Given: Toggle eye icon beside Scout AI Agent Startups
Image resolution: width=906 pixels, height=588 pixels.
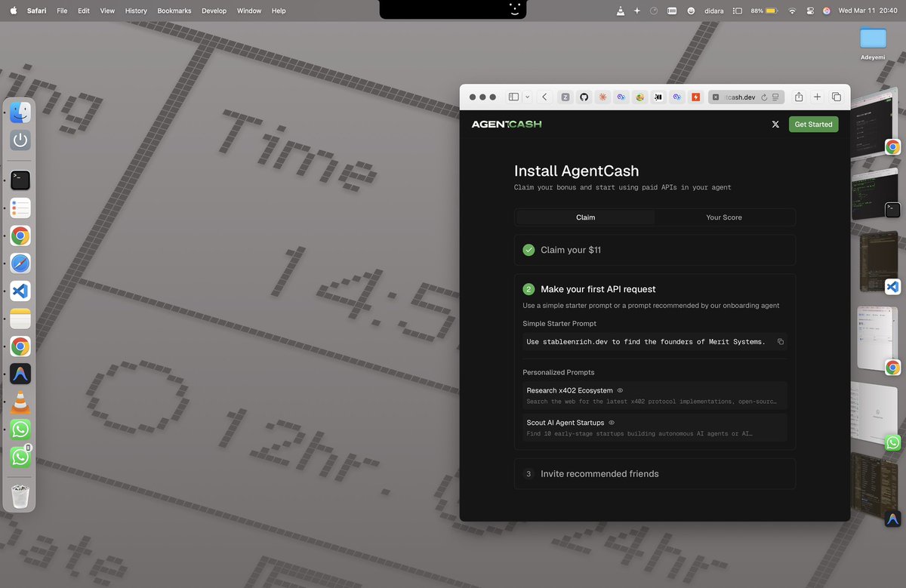Looking at the screenshot, I should coord(612,423).
